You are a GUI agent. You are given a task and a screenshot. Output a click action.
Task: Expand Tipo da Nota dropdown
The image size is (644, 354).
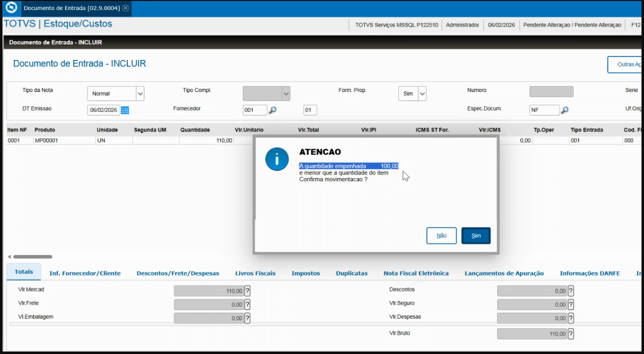(140, 93)
